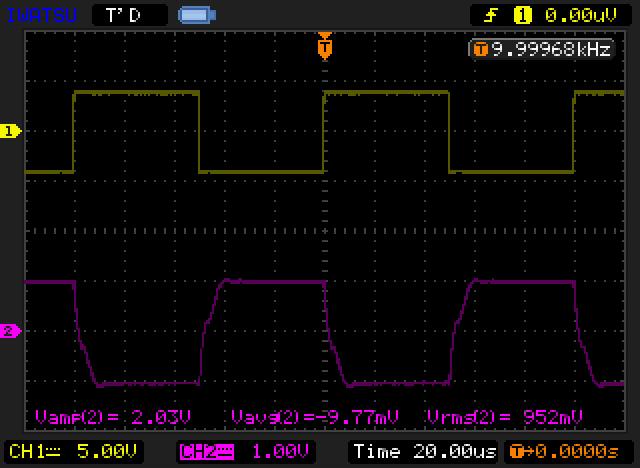Click the T'D trigger status indicator
The image size is (640, 468).
130,16
